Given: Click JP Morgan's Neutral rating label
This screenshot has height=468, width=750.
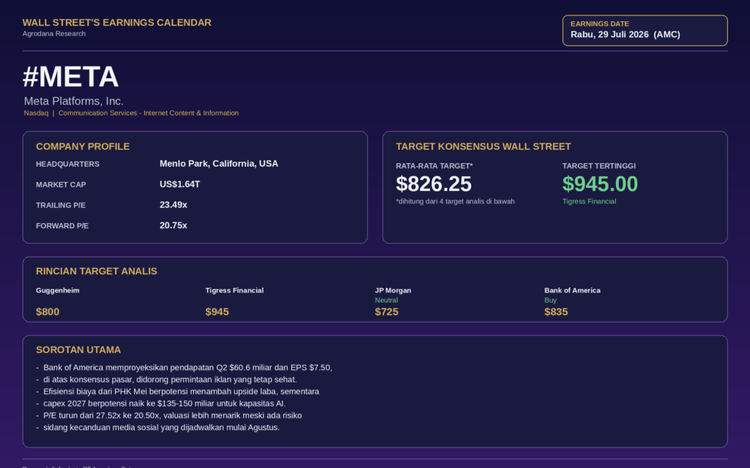Looking at the screenshot, I should coord(386,300).
